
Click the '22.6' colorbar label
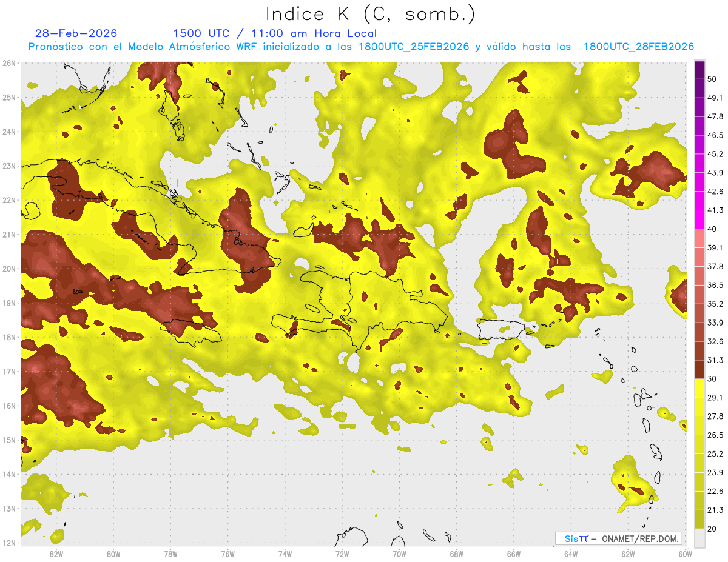[x=715, y=492]
